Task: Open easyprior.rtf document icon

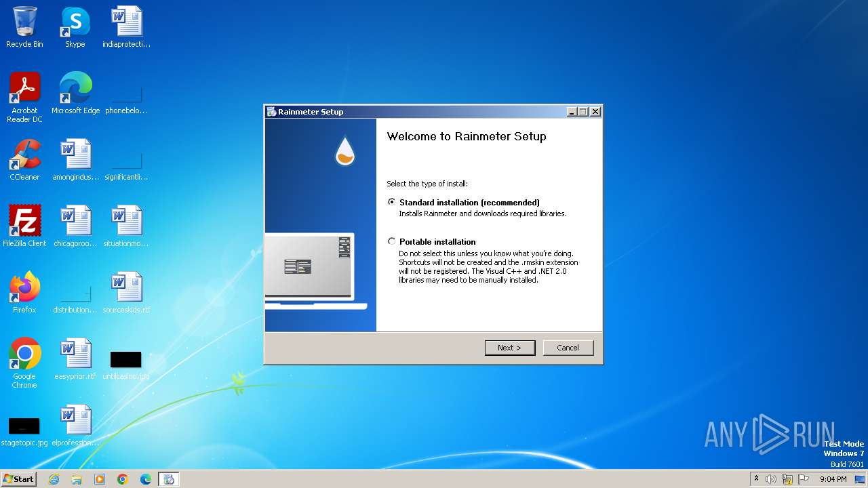Action: (75, 359)
